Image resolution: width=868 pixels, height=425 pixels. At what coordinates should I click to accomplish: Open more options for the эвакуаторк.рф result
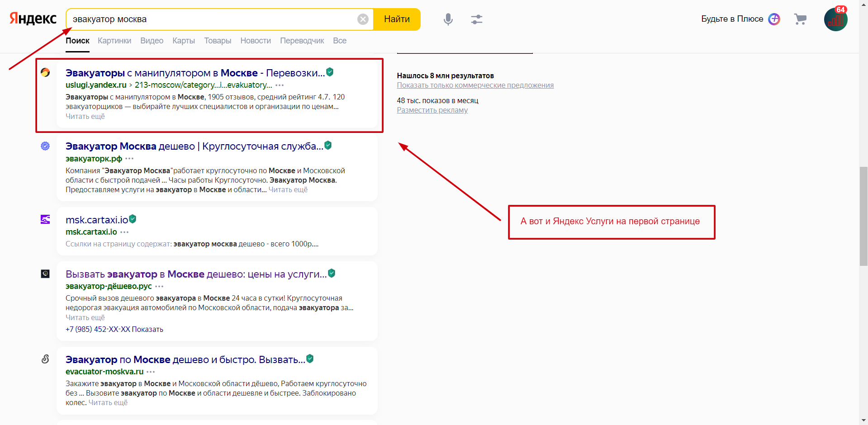point(129,159)
